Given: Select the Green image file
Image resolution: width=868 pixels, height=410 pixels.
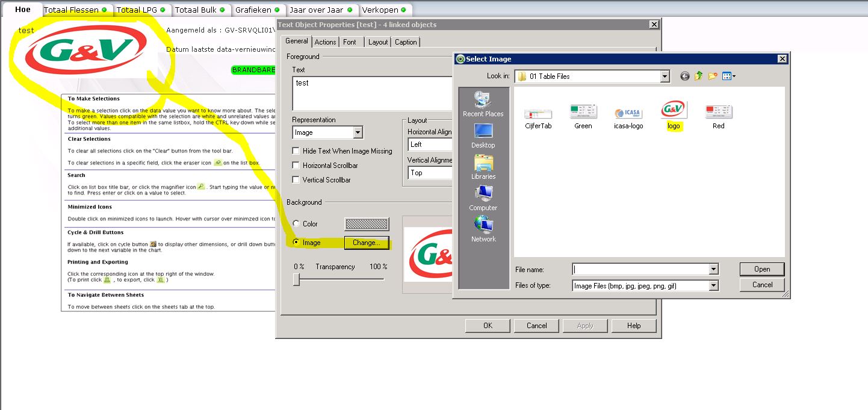Looking at the screenshot, I should pos(583,117).
